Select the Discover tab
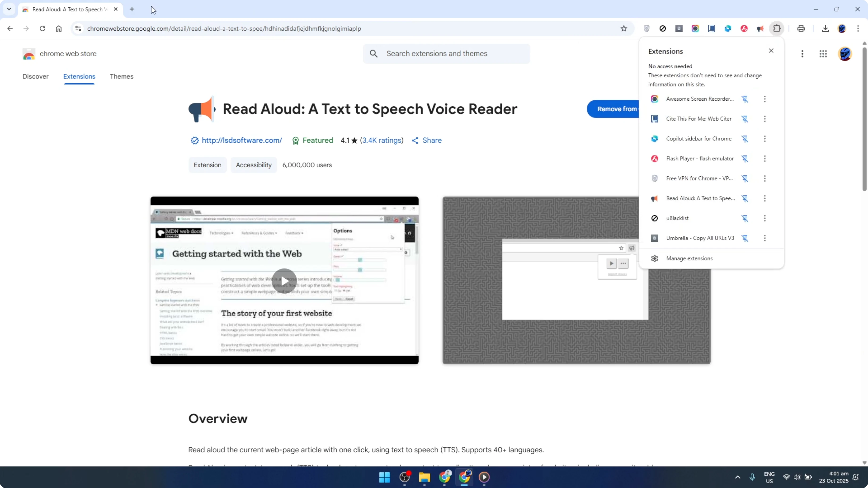 click(36, 76)
